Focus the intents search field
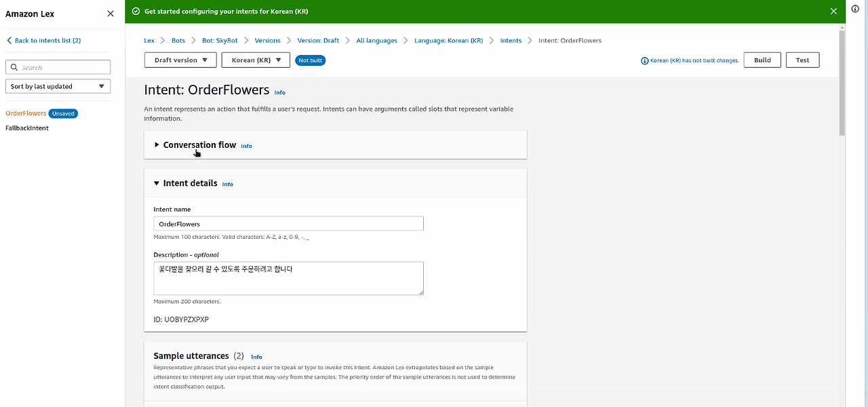Screen dimensions: 868x407 (58, 67)
